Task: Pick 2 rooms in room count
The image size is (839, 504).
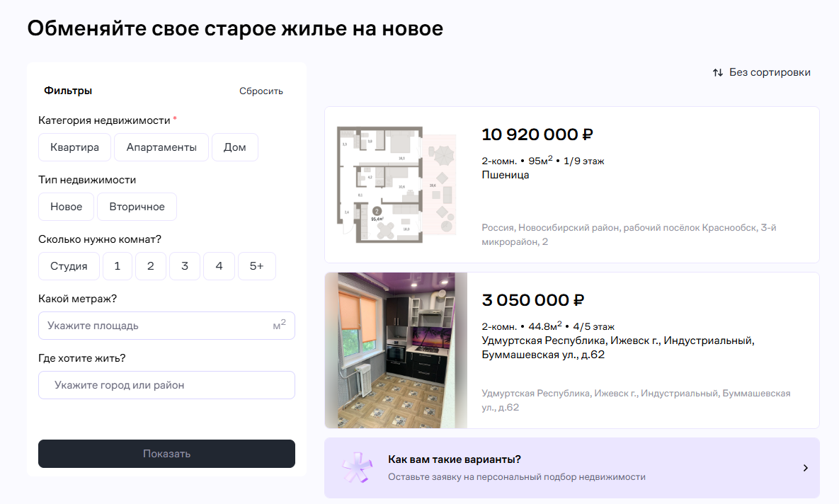Action: point(151,266)
